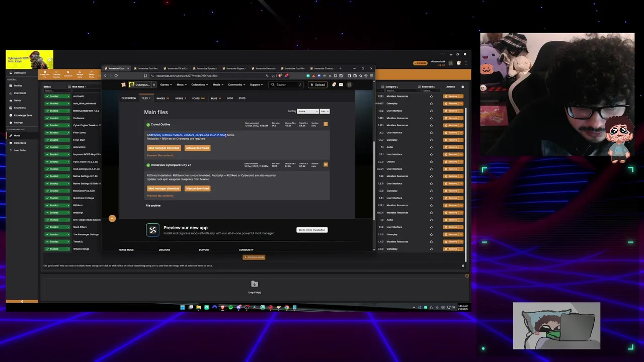Open Extensions in Vortex sidebar
The image size is (644, 362).
pyautogui.click(x=20, y=108)
